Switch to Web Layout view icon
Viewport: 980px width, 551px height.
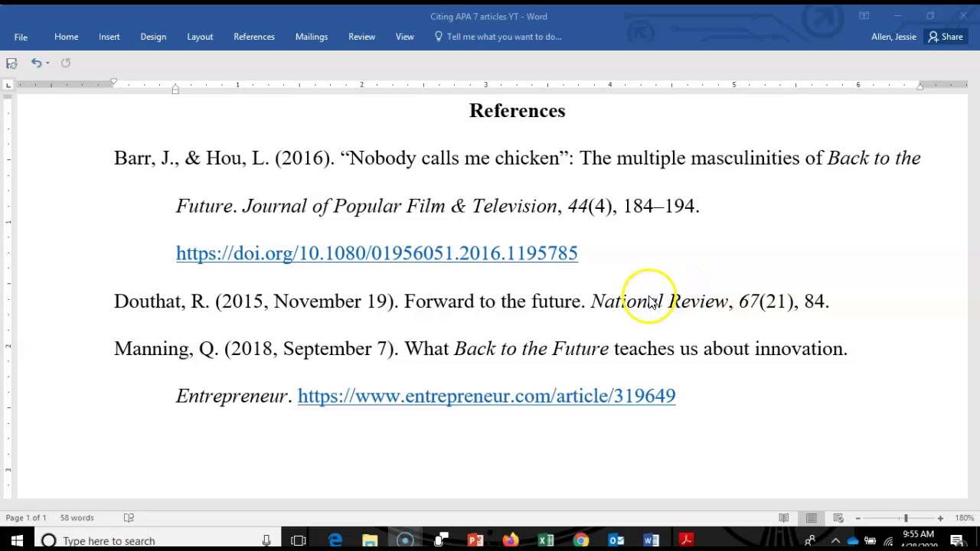pyautogui.click(x=838, y=517)
